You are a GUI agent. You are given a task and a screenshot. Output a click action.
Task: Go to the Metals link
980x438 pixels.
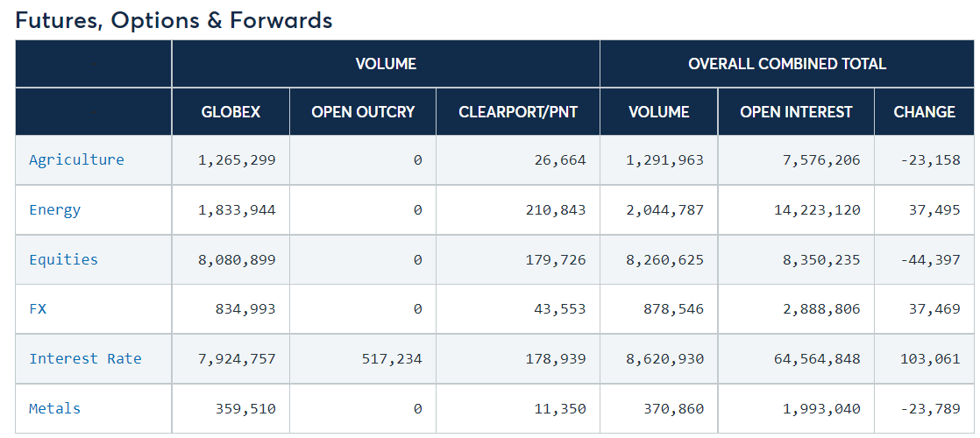(x=54, y=408)
